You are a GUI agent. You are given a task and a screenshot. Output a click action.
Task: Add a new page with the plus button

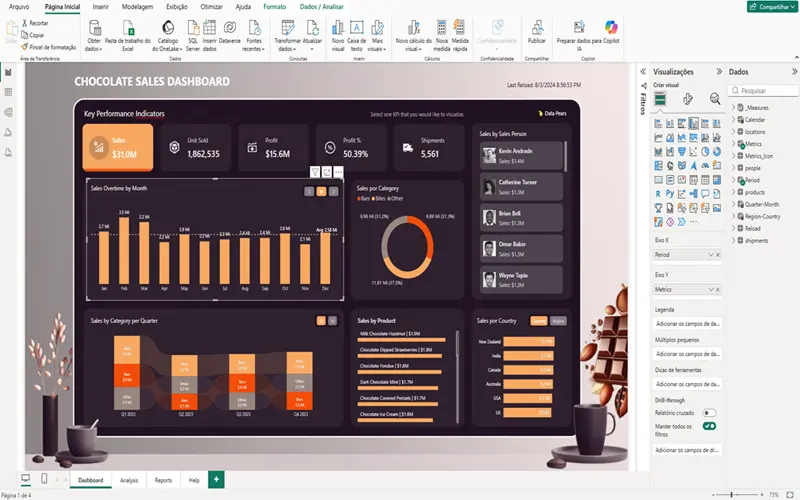point(216,479)
